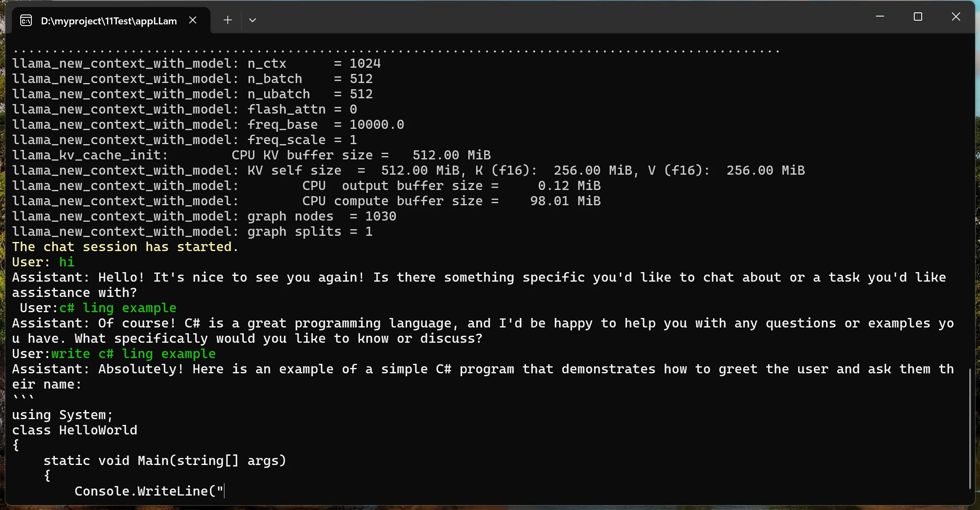Click the 'class HelloWorld' code line
Screen dimensions: 980x510
[x=74, y=430]
